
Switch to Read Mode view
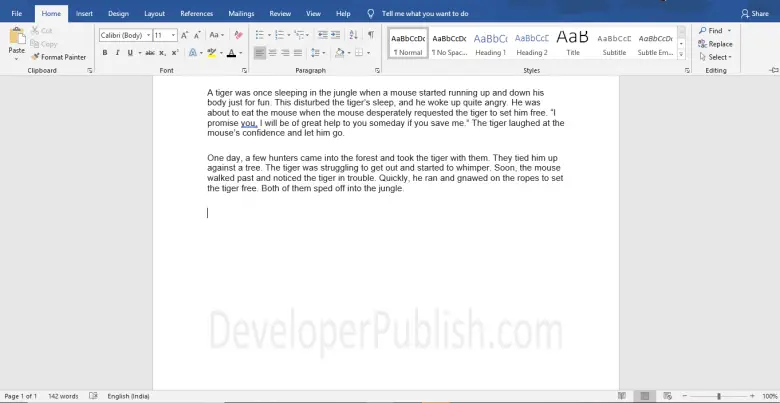coord(622,396)
